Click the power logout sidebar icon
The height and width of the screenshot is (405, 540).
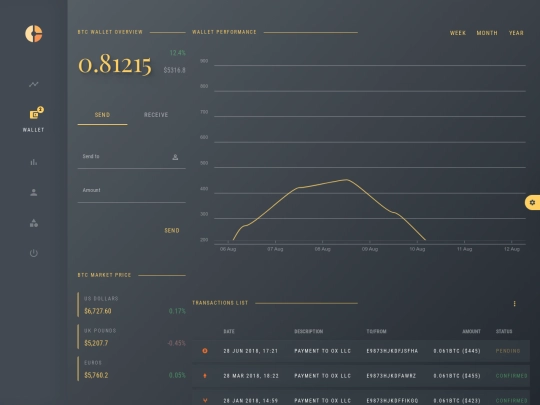tap(34, 253)
